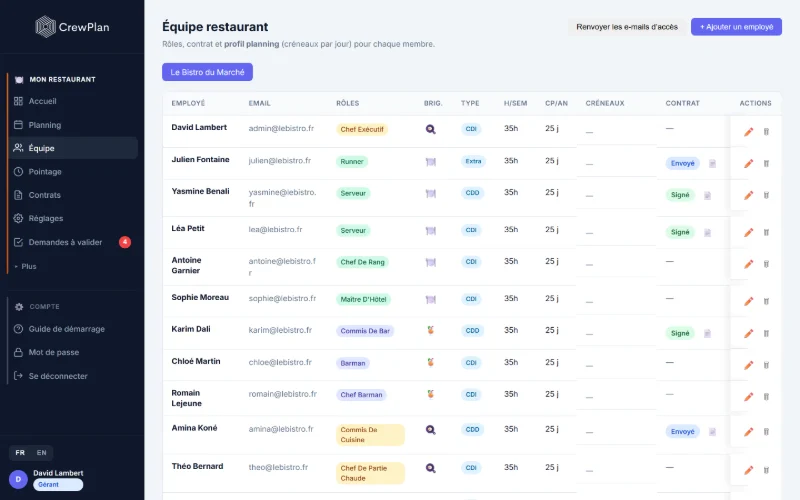Edit David Lambert with pencil icon
Image resolution: width=800 pixels, height=500 pixels.
748,132
